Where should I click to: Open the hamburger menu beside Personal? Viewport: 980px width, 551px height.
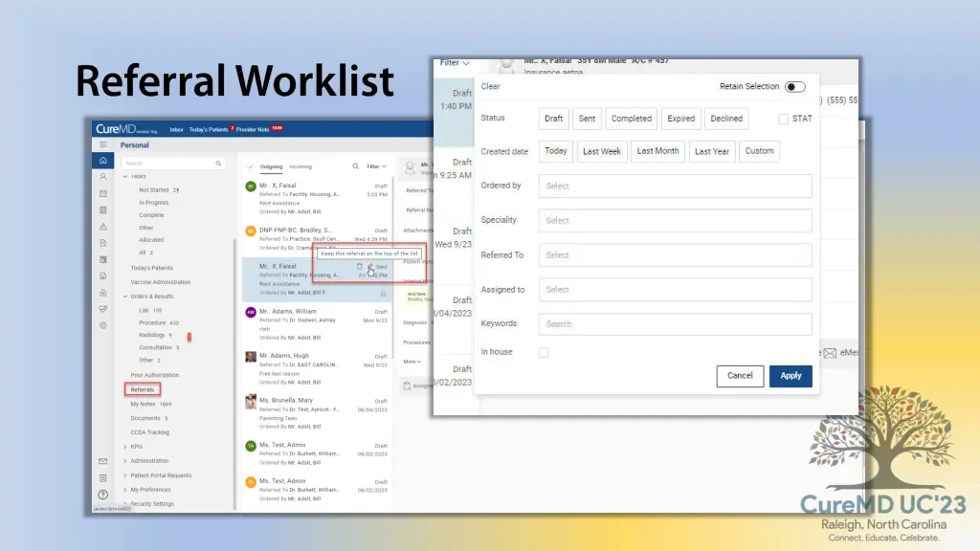[x=103, y=144]
